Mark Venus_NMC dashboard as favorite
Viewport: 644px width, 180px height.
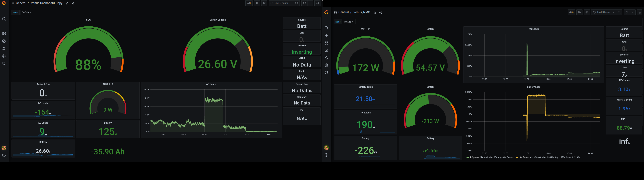[x=375, y=13]
